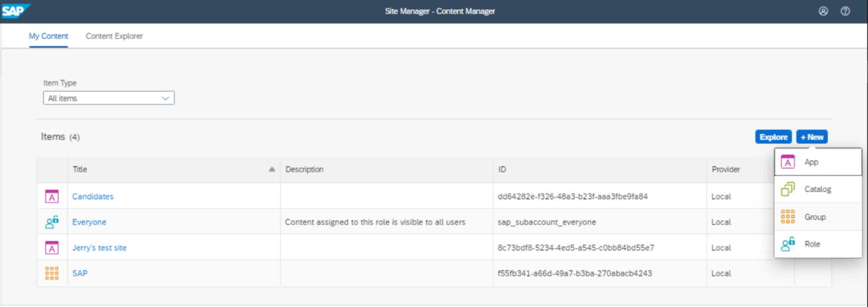Image resolution: width=868 pixels, height=307 pixels.
Task: Click Local provider in Candidates row
Action: click(721, 196)
